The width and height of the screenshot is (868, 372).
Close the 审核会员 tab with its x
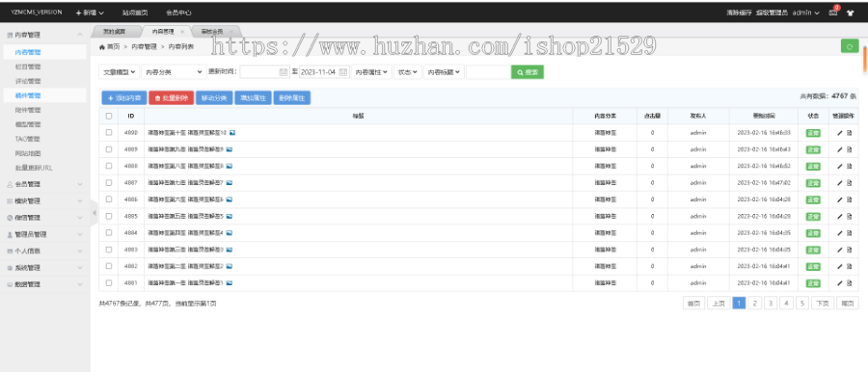pyautogui.click(x=231, y=32)
